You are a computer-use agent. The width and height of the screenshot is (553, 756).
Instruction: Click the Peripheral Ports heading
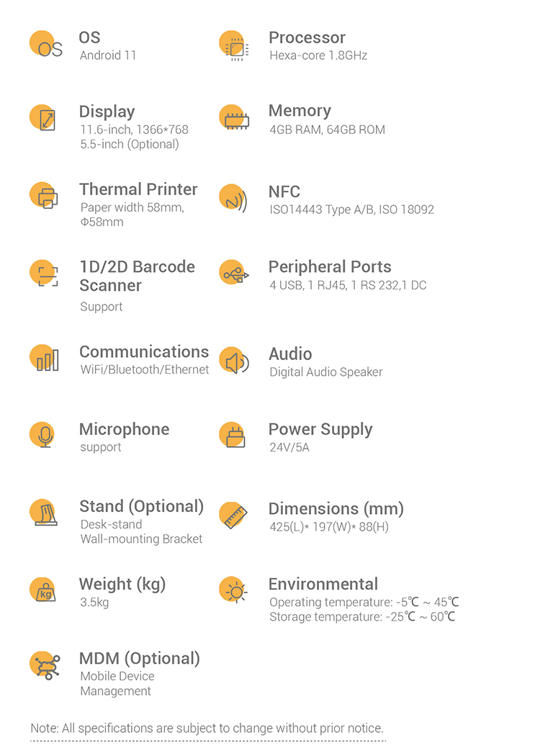point(330,266)
